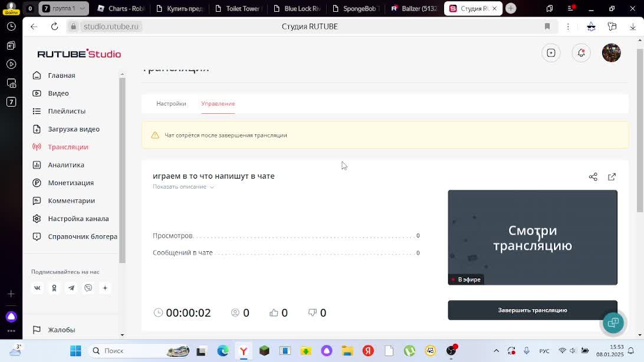The height and width of the screenshot is (362, 644).
Task: Click the stream title играем в то что напишут в чате
Action: [x=213, y=176]
